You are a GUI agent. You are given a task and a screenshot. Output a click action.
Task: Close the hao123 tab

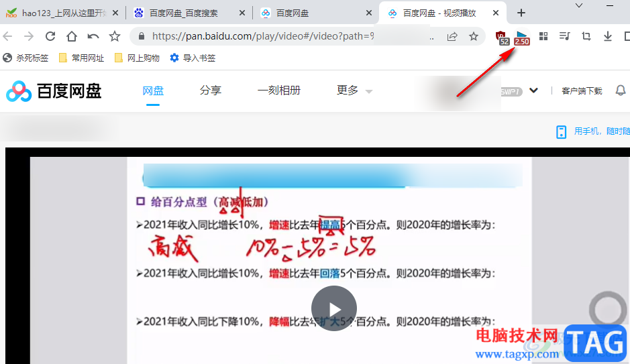115,13
